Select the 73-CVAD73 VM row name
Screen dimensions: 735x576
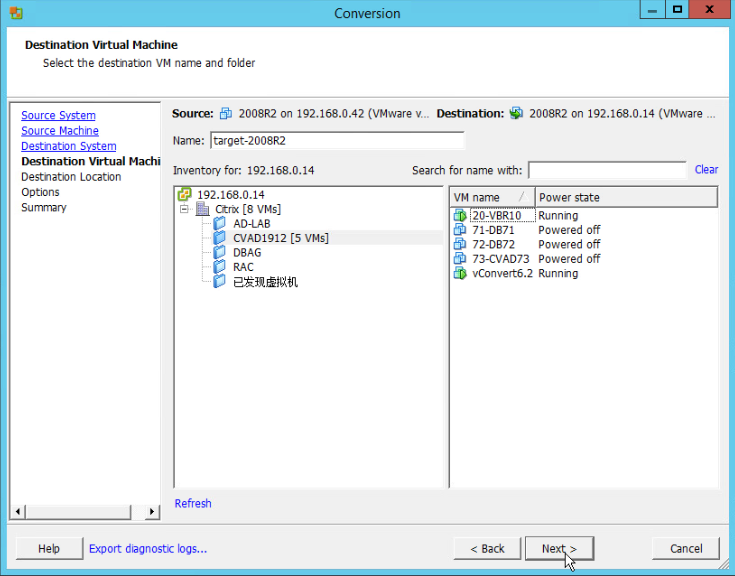pos(501,259)
